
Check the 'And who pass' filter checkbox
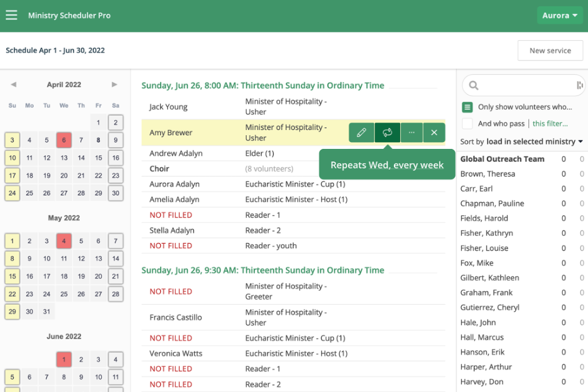[467, 123]
